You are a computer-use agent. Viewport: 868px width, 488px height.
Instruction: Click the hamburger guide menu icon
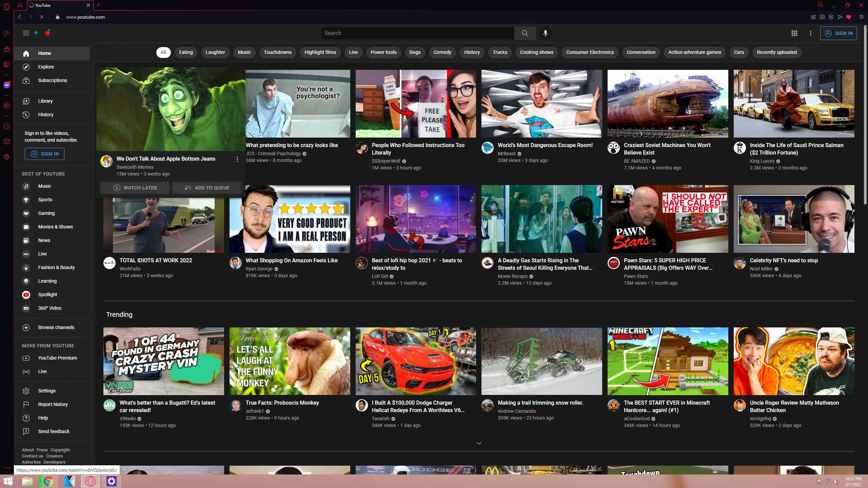(x=26, y=33)
